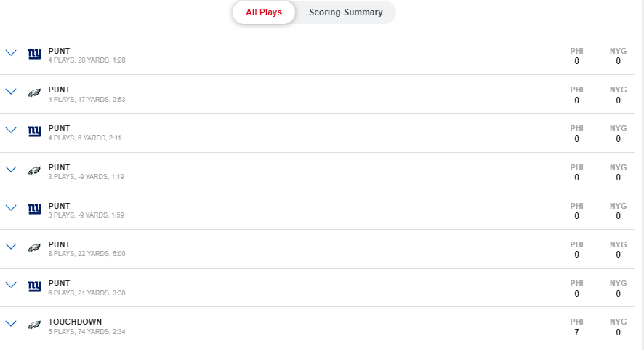Expand the Eagles touchdown drive chevron
The width and height of the screenshot is (644, 350).
click(11, 323)
